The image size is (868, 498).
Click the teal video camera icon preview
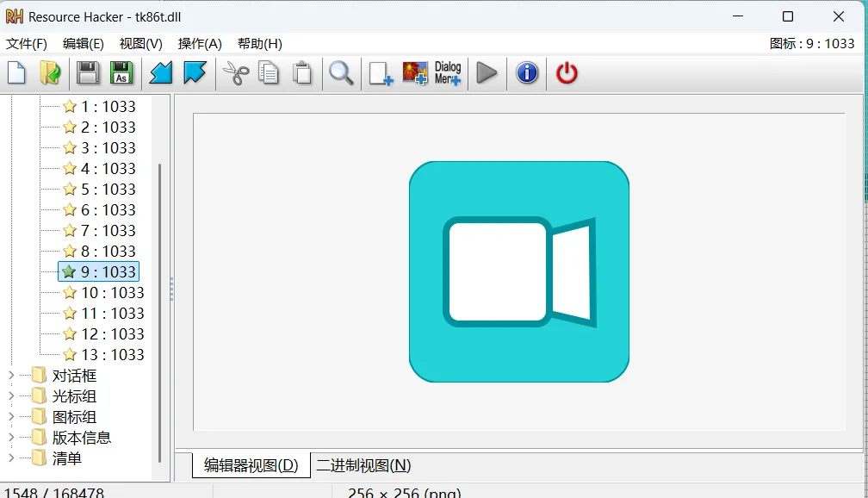click(519, 272)
